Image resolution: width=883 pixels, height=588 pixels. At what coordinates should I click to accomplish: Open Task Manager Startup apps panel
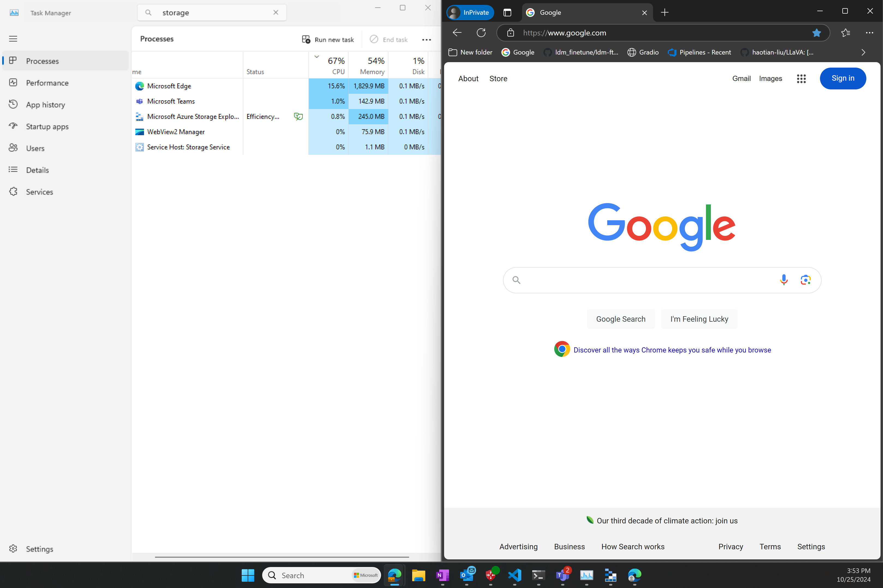click(x=47, y=126)
